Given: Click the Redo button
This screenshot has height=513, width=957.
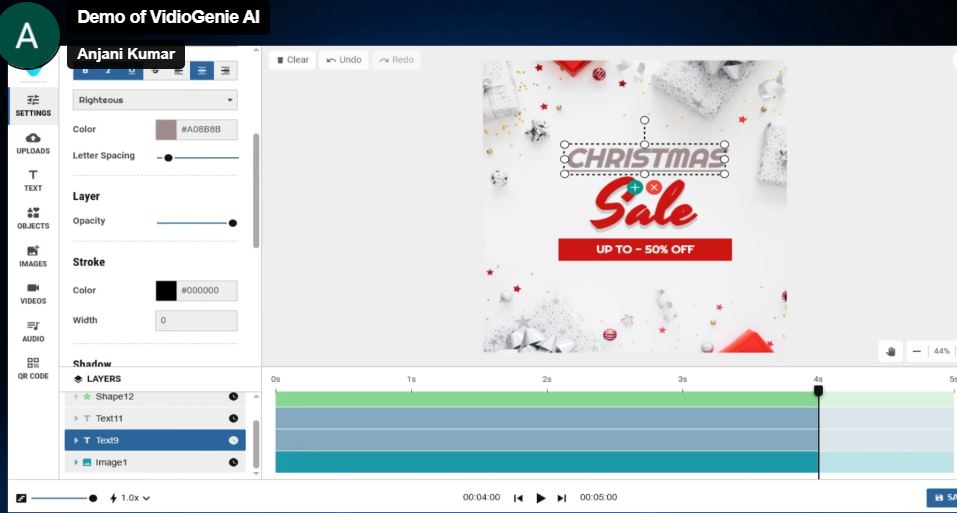Looking at the screenshot, I should click(x=396, y=60).
